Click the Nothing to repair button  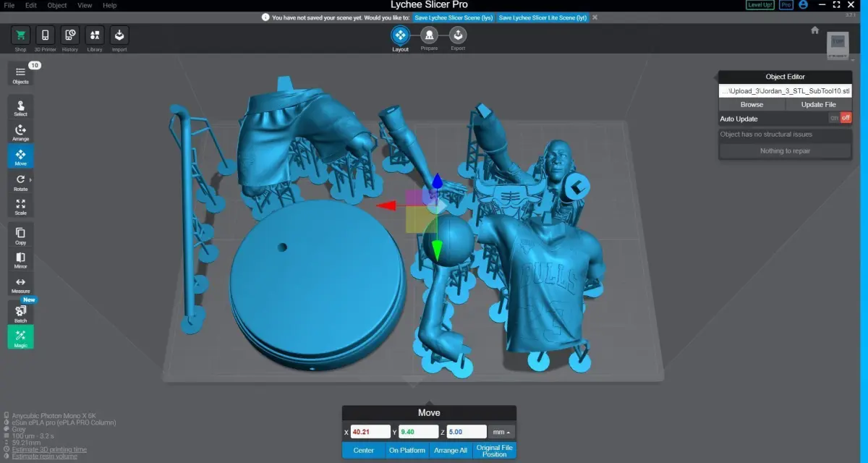click(785, 150)
